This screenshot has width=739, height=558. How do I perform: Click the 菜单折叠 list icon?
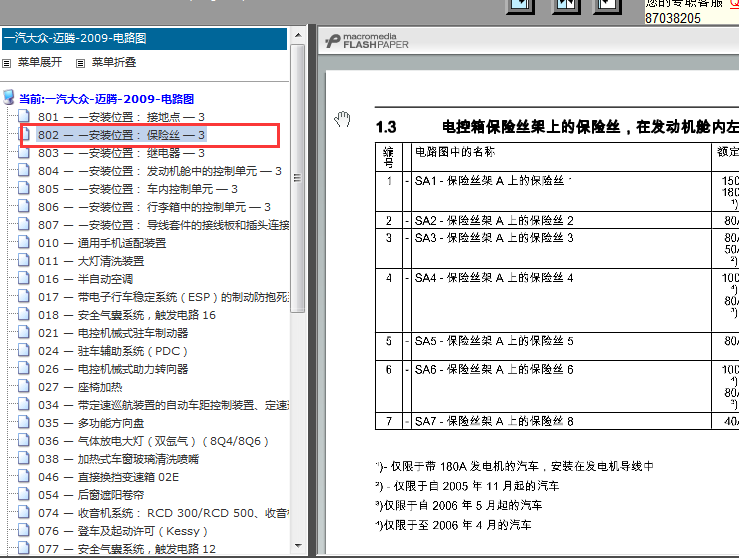pos(81,63)
